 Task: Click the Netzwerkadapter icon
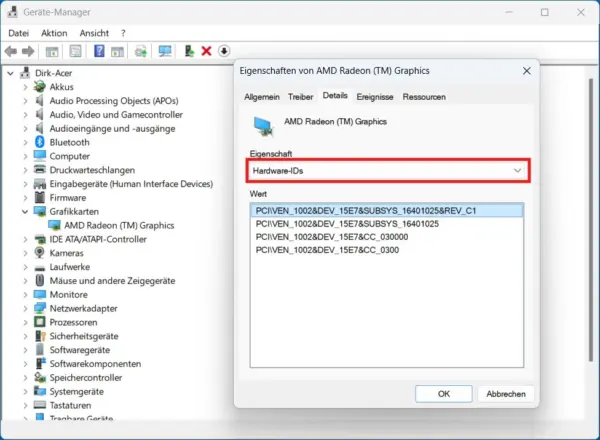click(x=40, y=308)
